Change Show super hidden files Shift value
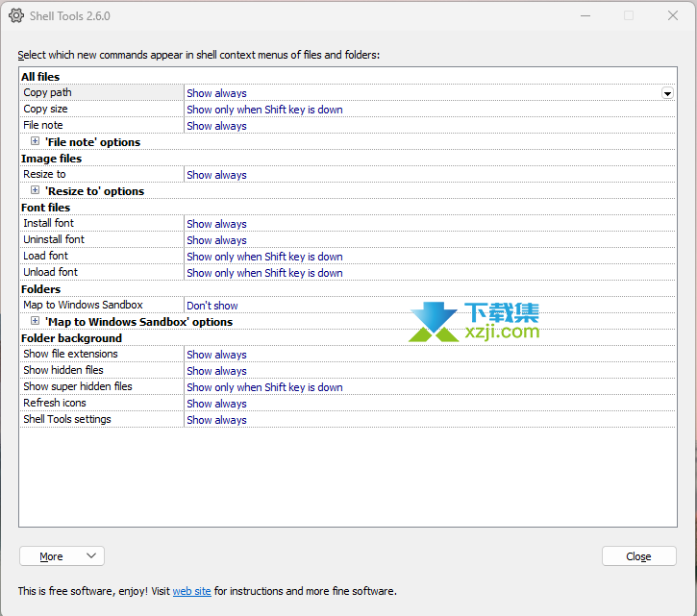Viewport: 697px width, 616px height. 264,387
